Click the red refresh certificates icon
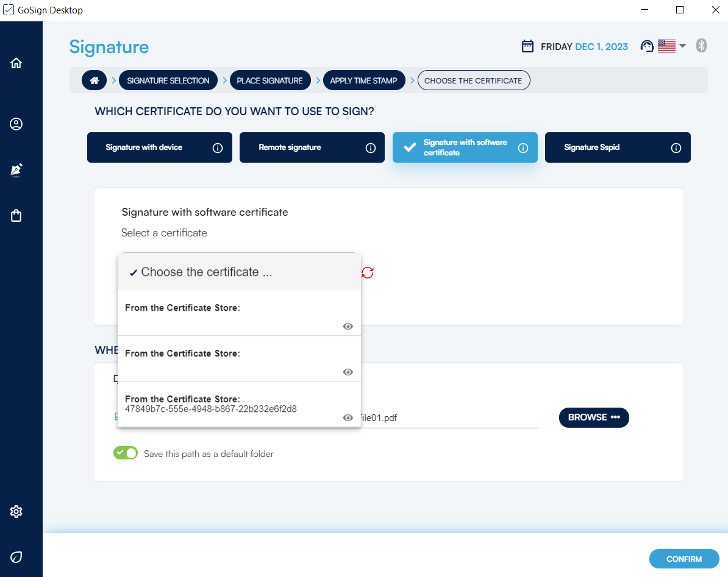 tap(367, 272)
